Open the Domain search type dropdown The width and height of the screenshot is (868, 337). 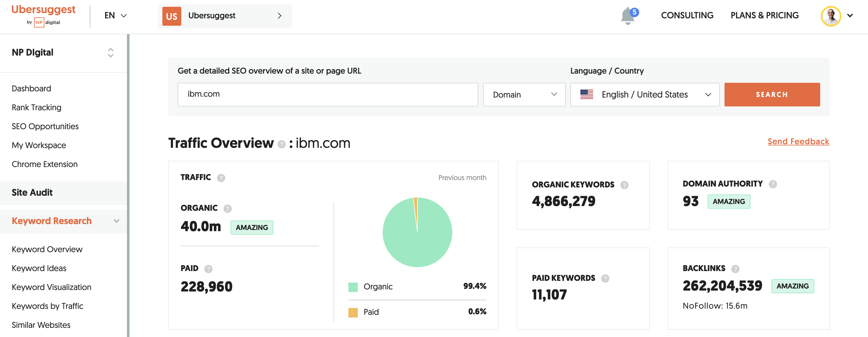click(x=524, y=95)
